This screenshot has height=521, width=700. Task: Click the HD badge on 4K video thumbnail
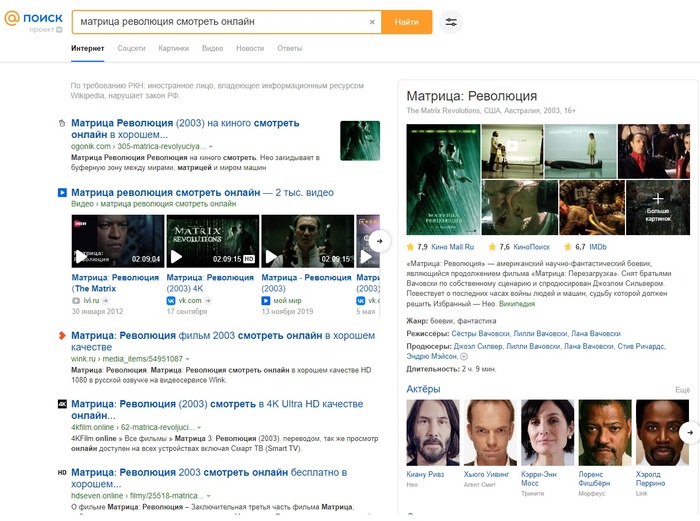coord(249,259)
